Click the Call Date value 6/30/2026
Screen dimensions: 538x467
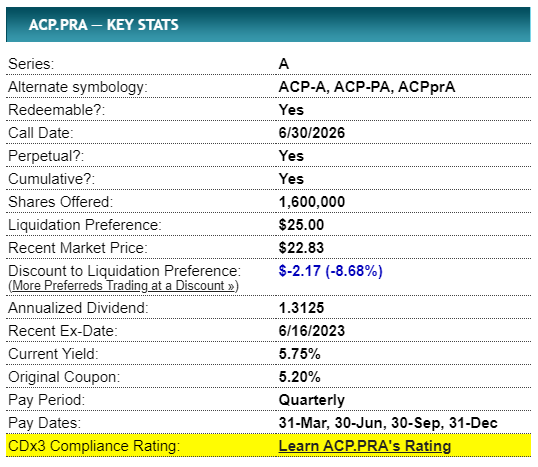[312, 133]
